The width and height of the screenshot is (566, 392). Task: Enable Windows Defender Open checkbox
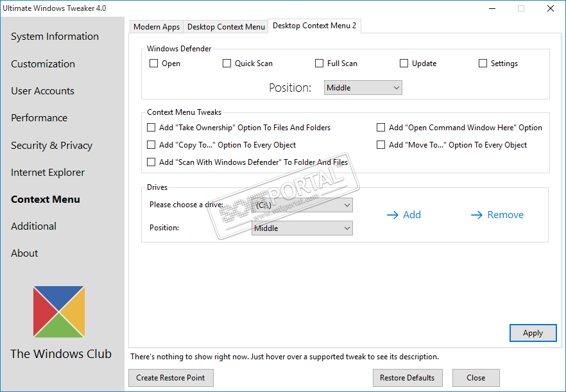[x=154, y=64]
